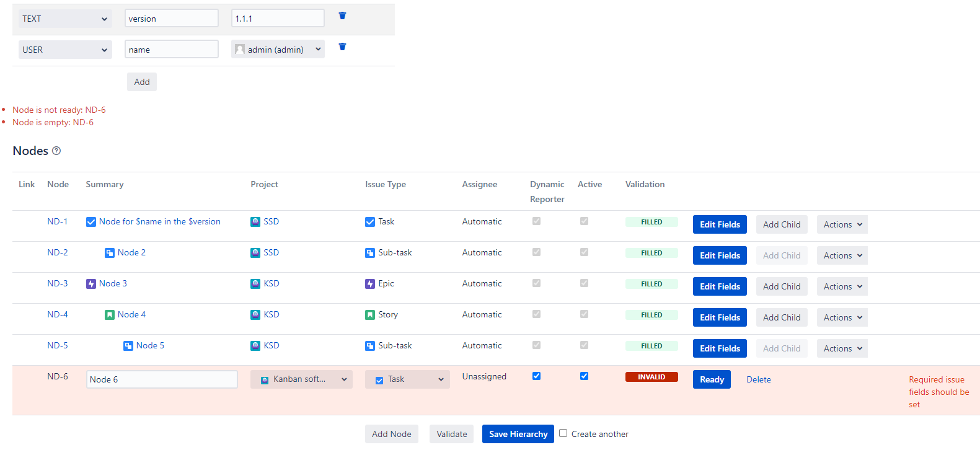The width and height of the screenshot is (980, 455).
Task: Click the Node 6 summary input field
Action: 162,379
